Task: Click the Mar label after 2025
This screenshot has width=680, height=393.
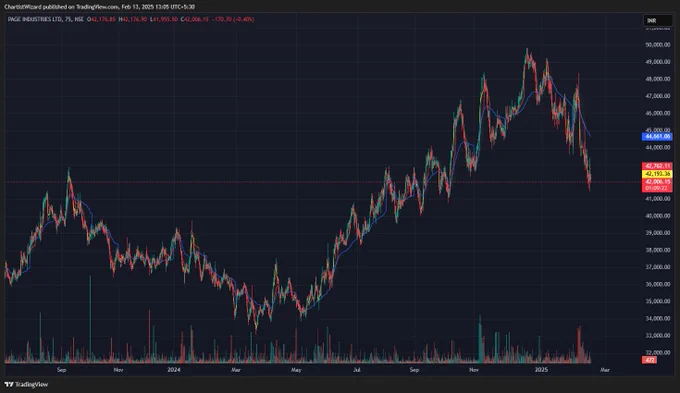Action: click(605, 370)
